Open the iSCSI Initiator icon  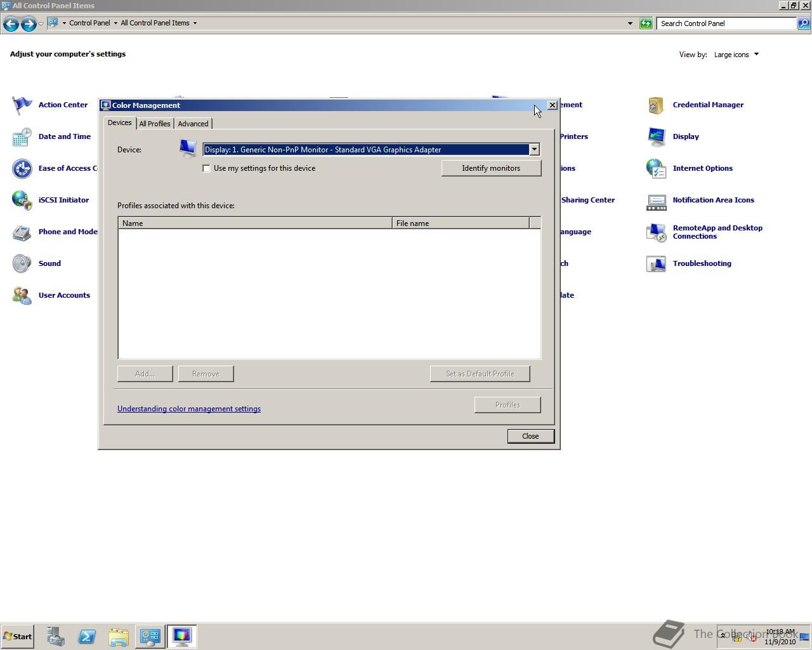(22, 200)
